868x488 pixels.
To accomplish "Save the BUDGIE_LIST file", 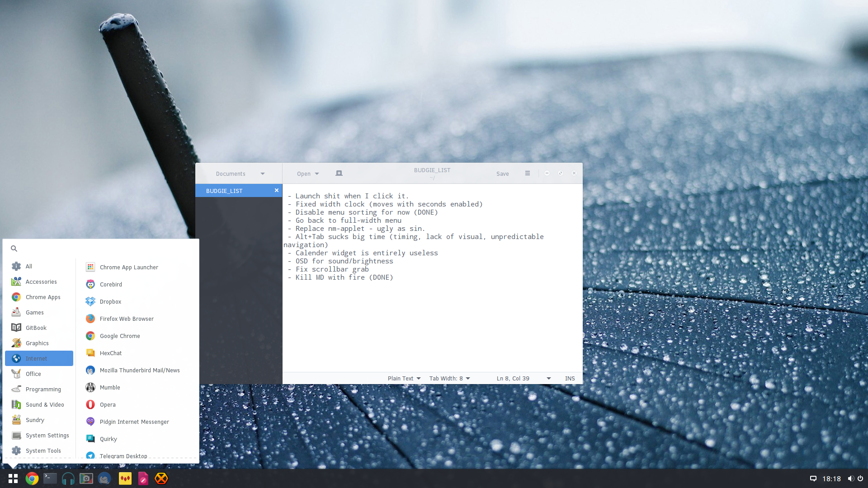I will (x=502, y=174).
